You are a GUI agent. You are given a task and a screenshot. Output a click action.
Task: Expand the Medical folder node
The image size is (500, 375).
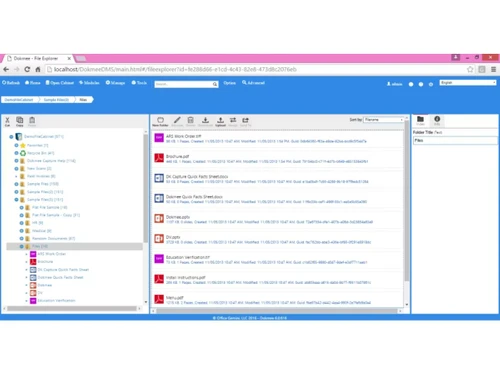tap(22, 231)
